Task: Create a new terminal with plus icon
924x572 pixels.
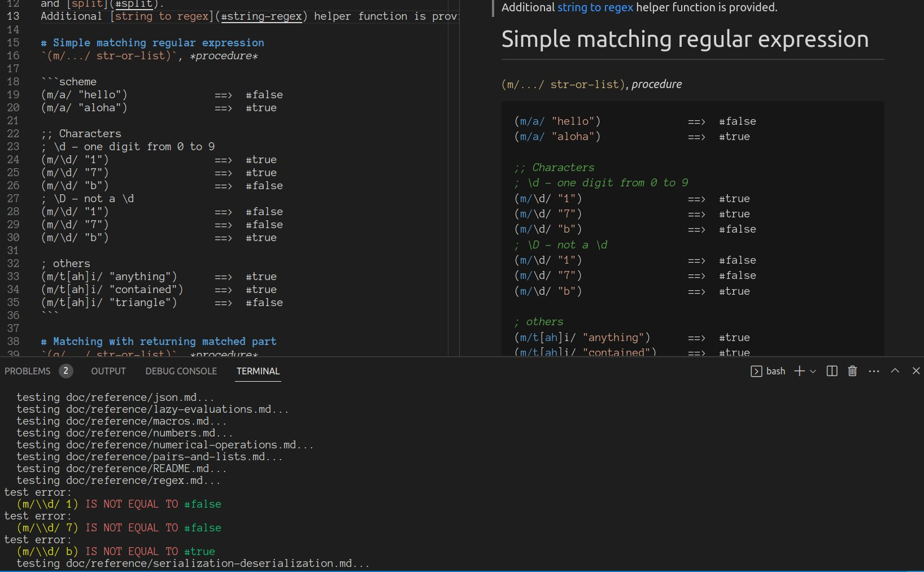Action: 799,371
